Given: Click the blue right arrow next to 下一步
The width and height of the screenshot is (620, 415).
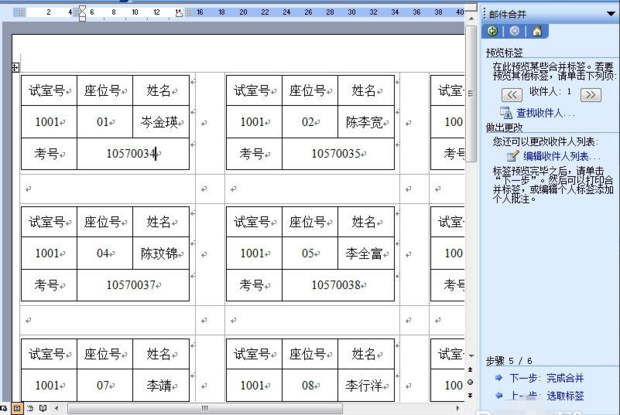Looking at the screenshot, I should pyautogui.click(x=499, y=378).
